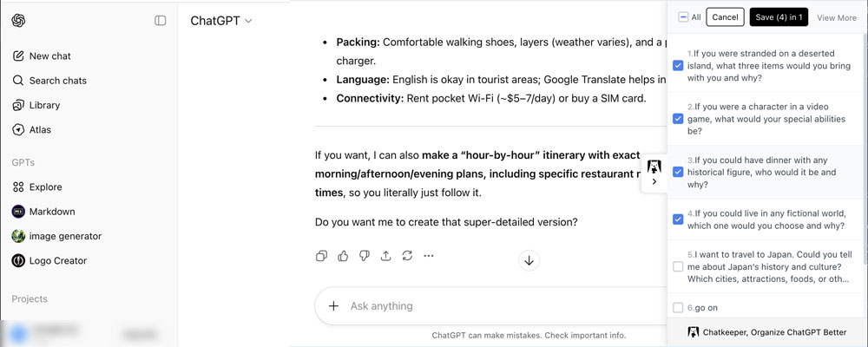Click the share response icon
The width and height of the screenshot is (868, 347).
pos(385,256)
